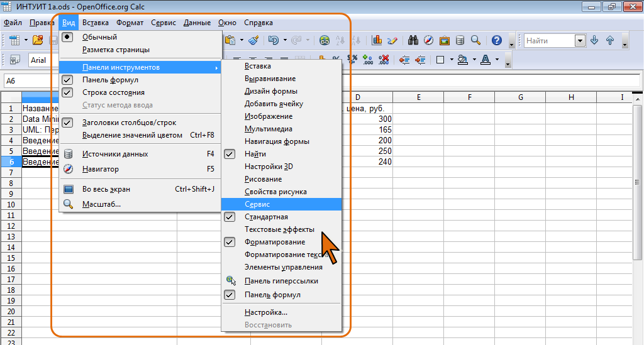644x345 pixels.
Task: Open the Font Color dropdown arrow
Action: click(497, 60)
